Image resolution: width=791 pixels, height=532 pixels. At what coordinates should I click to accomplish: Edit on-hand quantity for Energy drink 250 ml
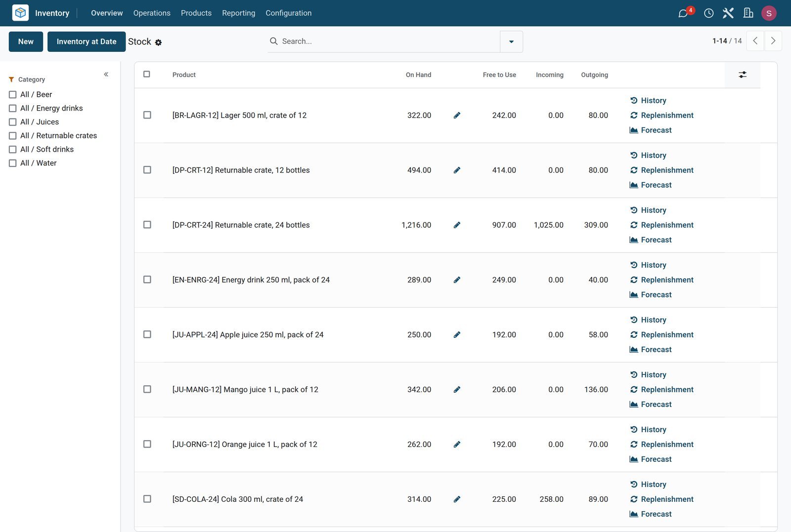457,280
